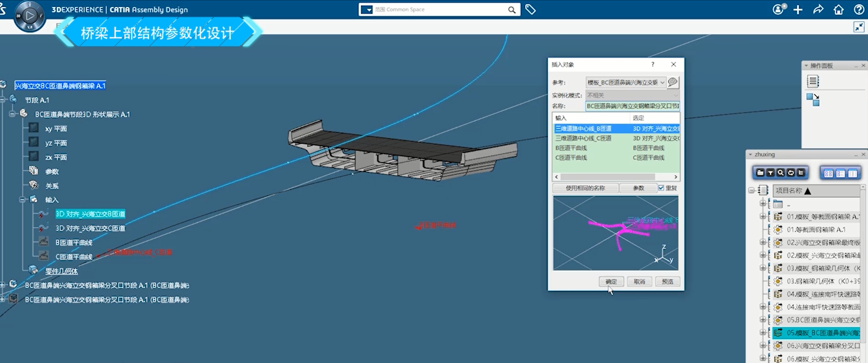Click the search icon in zhuxing toolbar
868x363 pixels.
point(781,173)
